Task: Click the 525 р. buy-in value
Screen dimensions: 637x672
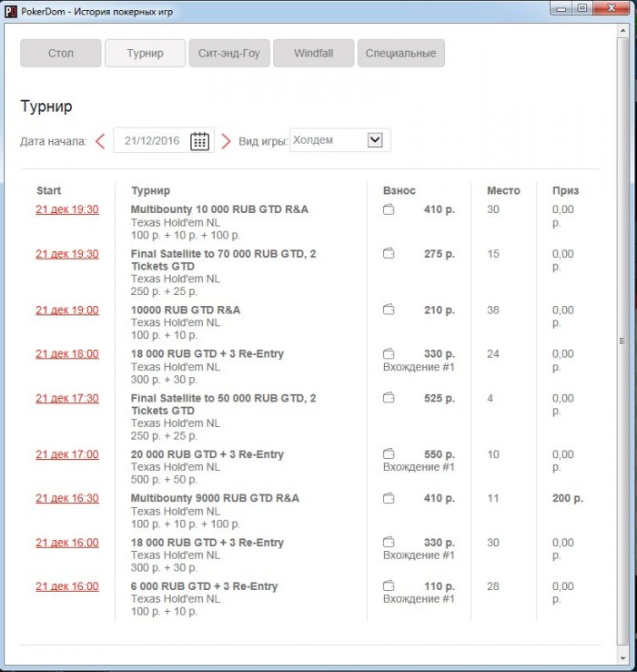Action: pyautogui.click(x=440, y=398)
